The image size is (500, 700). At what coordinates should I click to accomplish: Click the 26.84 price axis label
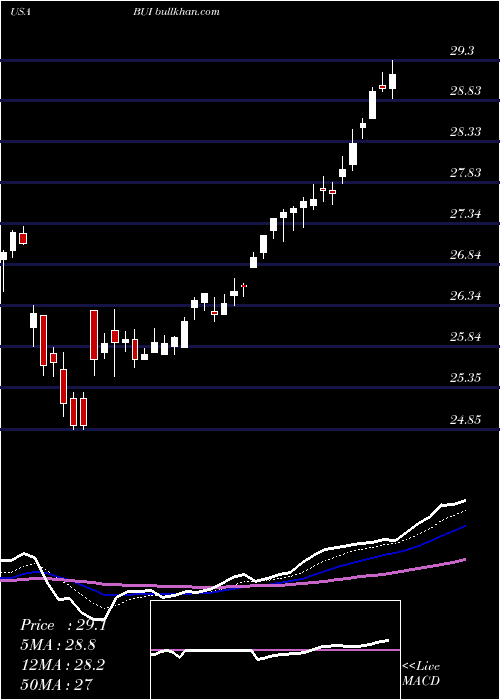[466, 255]
